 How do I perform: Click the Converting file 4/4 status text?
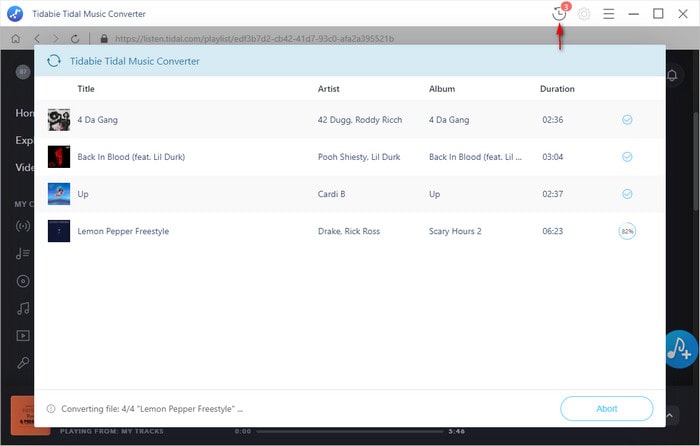(152, 408)
